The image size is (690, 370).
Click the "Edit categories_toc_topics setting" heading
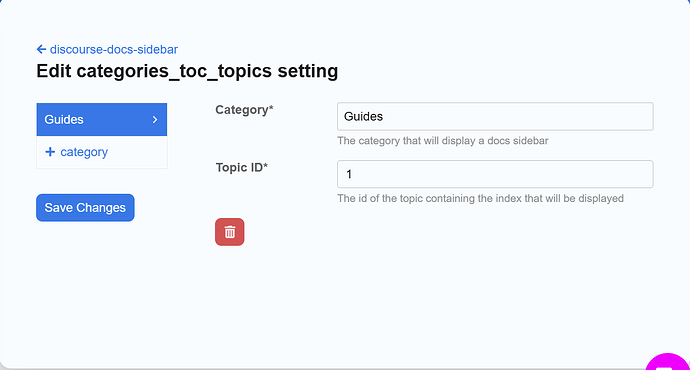(187, 71)
